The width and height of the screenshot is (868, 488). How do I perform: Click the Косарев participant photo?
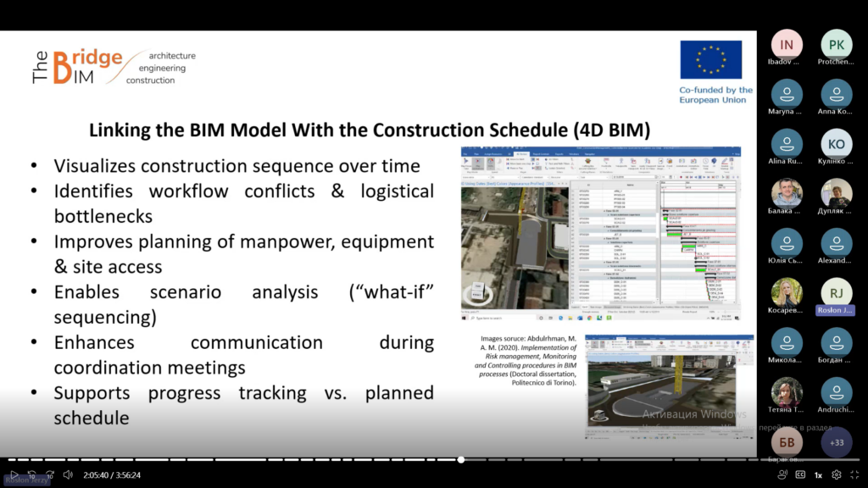787,293
